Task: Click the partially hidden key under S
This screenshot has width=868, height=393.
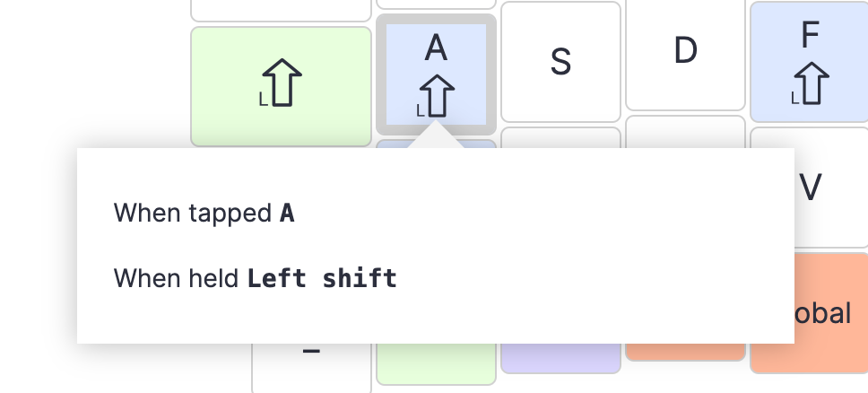Action: click(560, 137)
